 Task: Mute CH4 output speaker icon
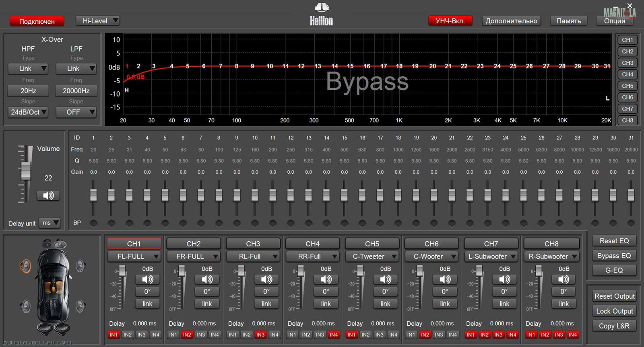point(326,279)
